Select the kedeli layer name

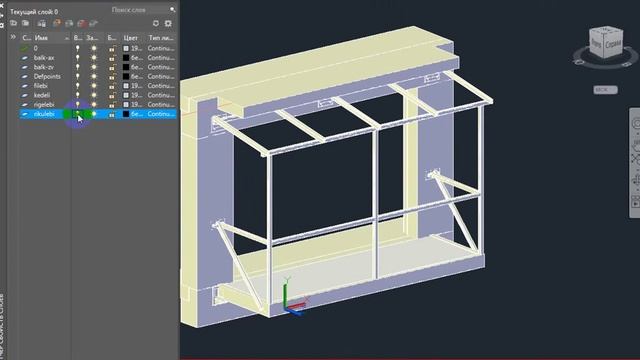[x=42, y=95]
